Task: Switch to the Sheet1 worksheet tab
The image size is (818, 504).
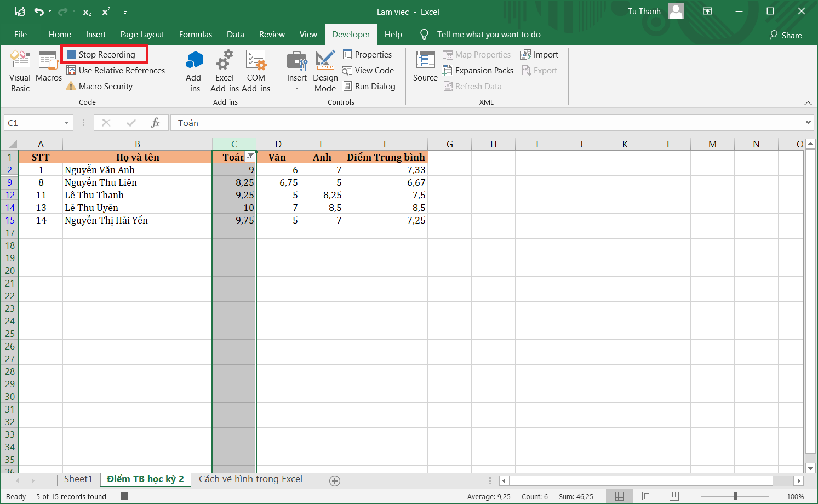Action: click(78, 479)
